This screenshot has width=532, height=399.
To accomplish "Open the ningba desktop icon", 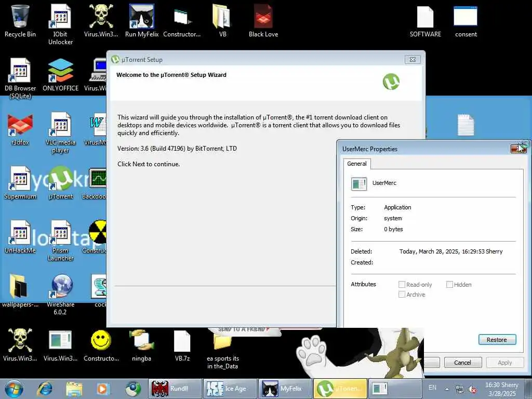I will coord(142,345).
